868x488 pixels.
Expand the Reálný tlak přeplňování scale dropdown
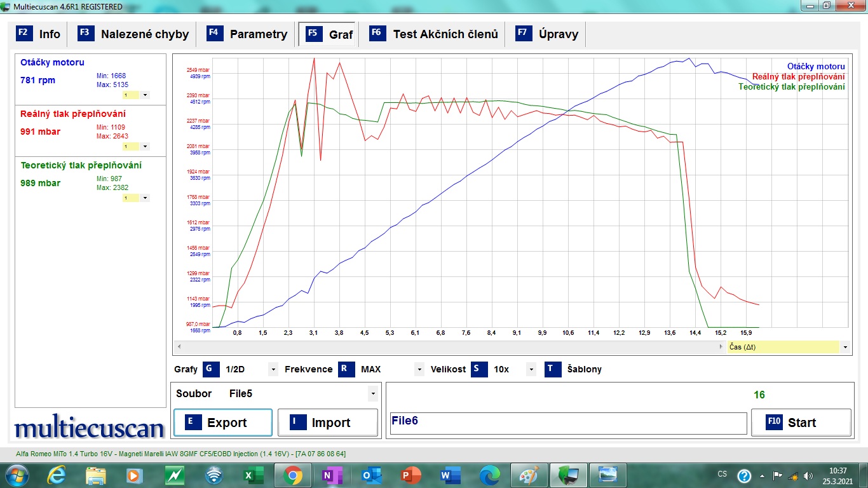point(145,146)
